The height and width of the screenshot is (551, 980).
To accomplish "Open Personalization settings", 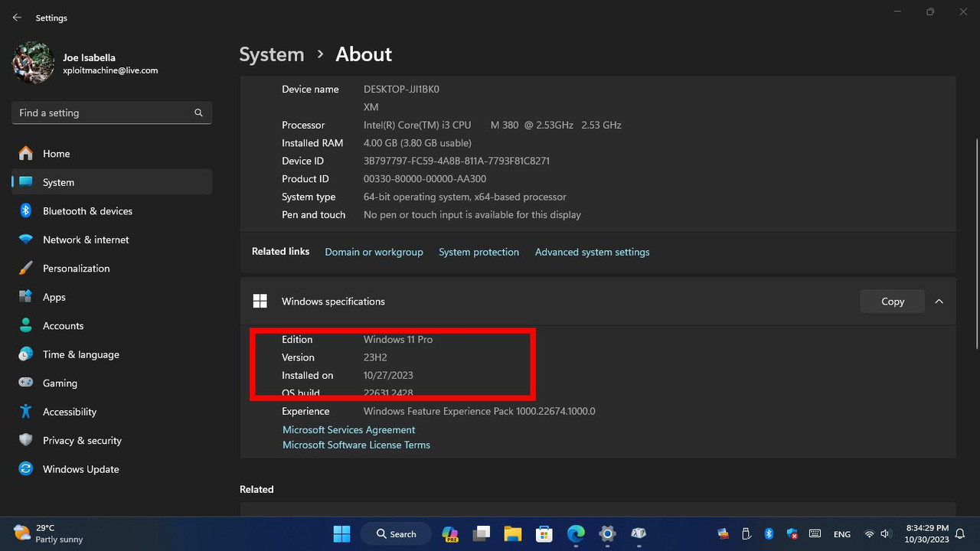I will (112, 268).
